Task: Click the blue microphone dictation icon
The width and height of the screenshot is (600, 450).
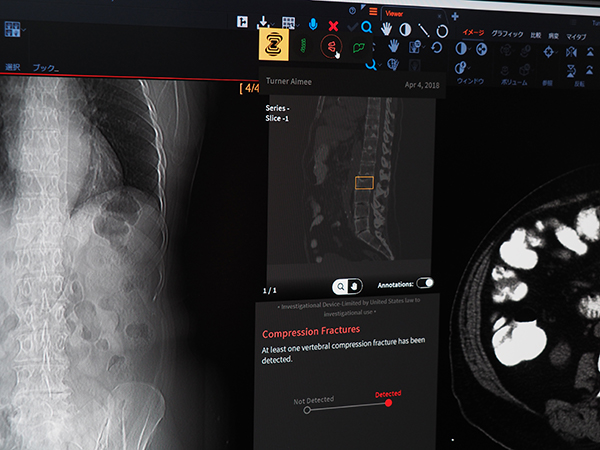Action: click(x=313, y=23)
